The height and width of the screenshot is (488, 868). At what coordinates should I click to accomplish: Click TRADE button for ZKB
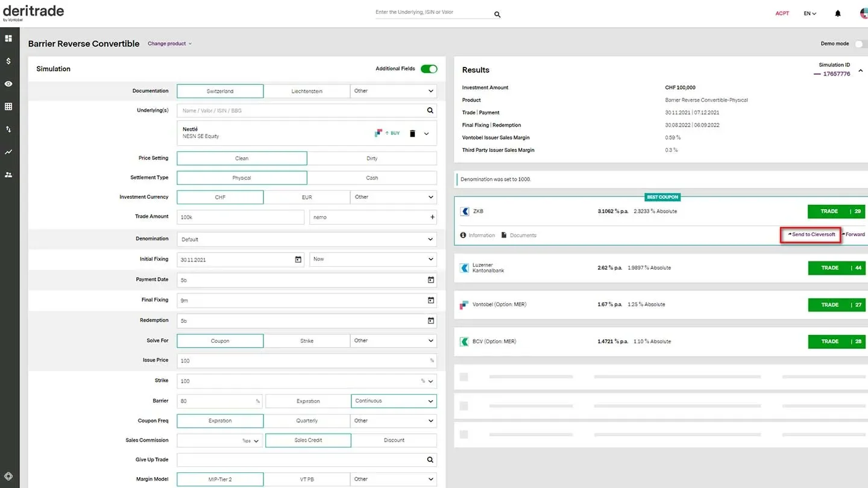pyautogui.click(x=837, y=211)
